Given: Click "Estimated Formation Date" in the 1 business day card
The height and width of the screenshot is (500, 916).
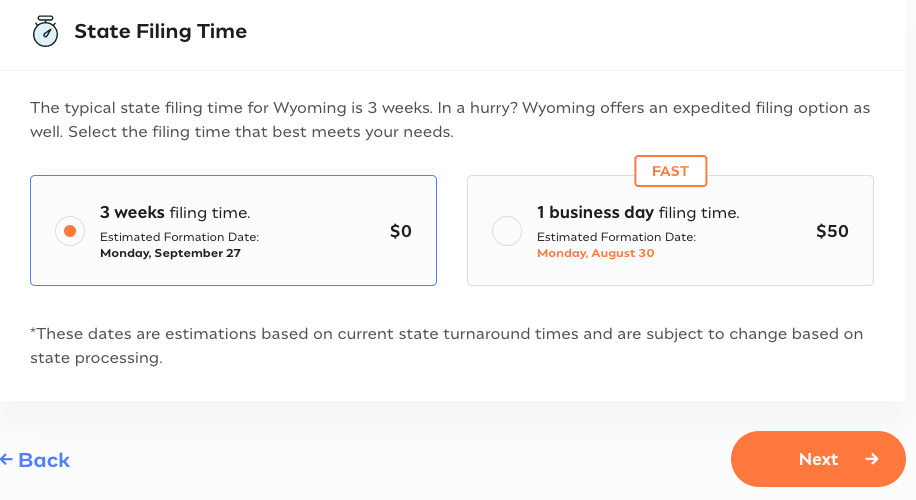Looking at the screenshot, I should 616,237.
